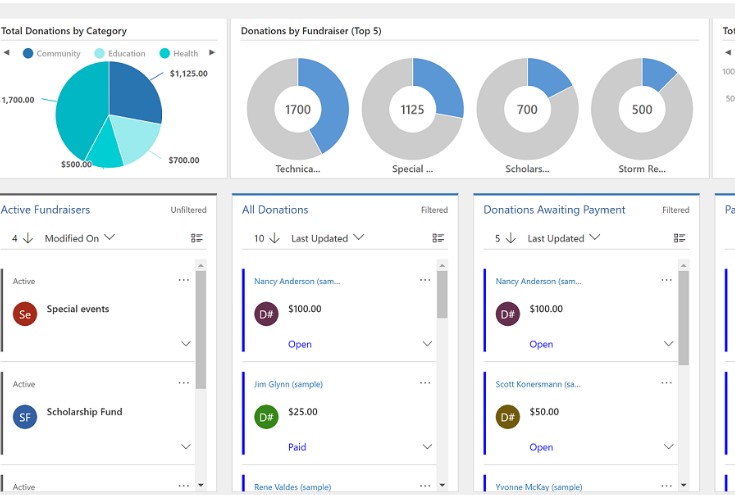Expand the Scholarship Fund card chevron

point(186,447)
